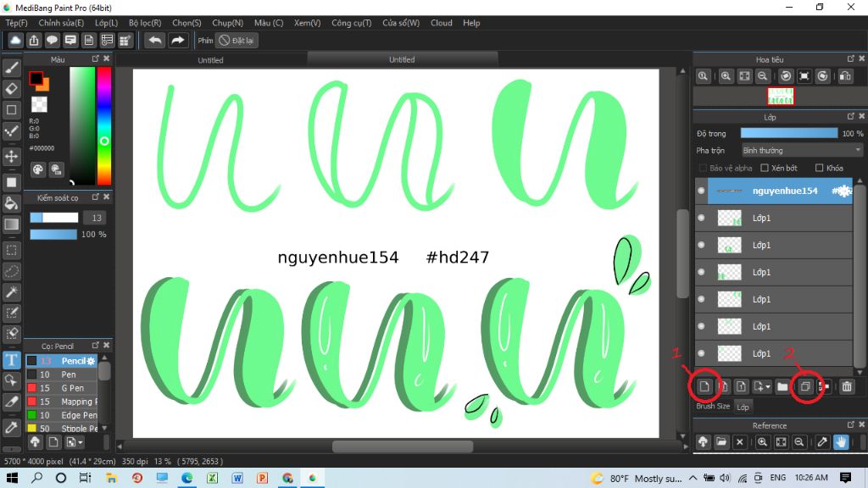Click the Redo arrow
Viewport: 868px width, 488px height.
pos(178,41)
